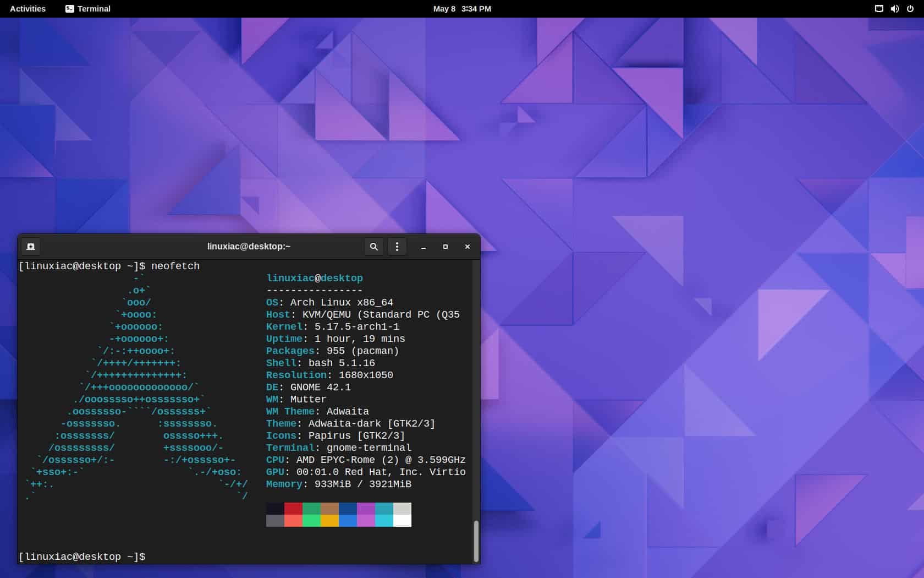Open the calendar by clicking the clock

(x=461, y=9)
